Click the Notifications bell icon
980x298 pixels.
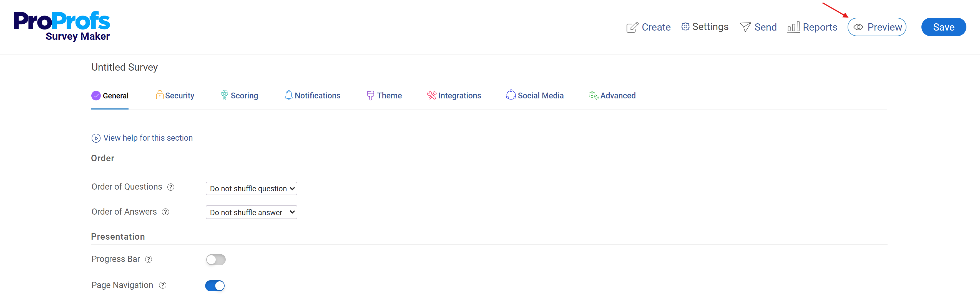289,95
